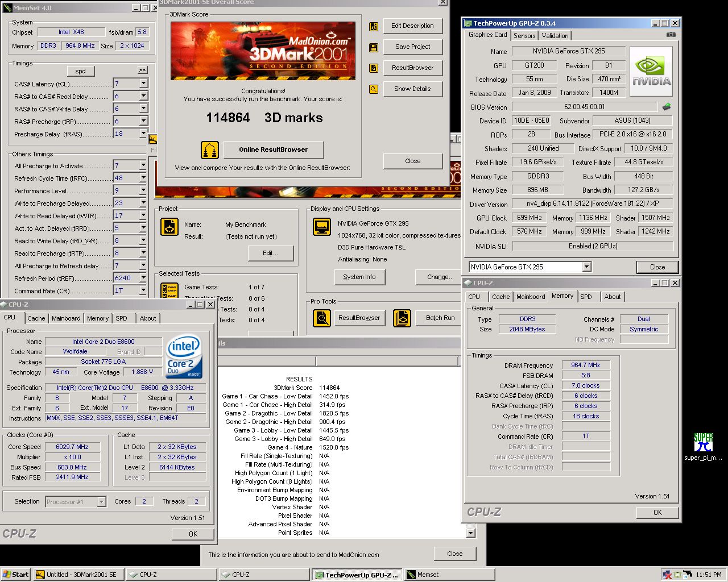Click the system tray clock
728x582 pixels.
tap(708, 575)
